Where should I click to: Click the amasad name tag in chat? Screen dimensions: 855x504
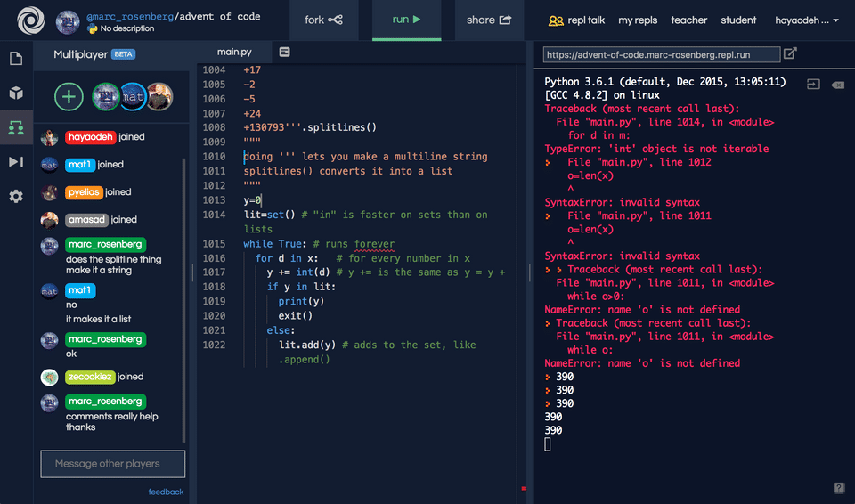coord(86,220)
